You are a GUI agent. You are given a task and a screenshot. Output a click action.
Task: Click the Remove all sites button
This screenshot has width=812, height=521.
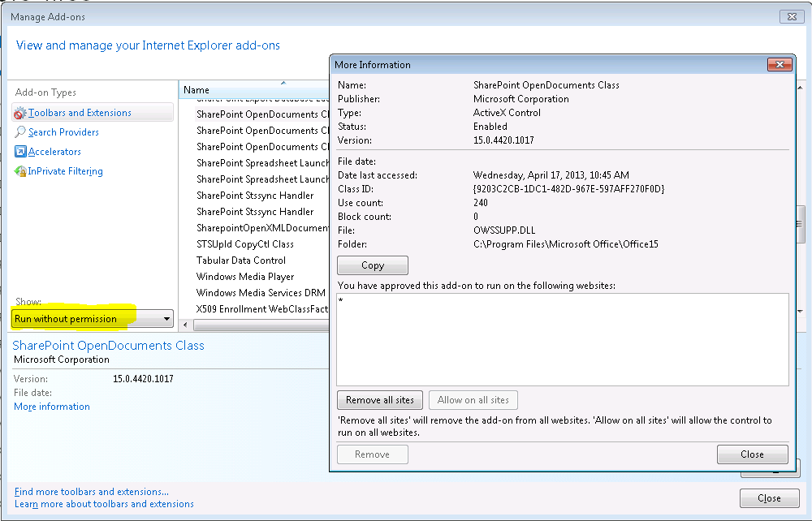point(379,400)
